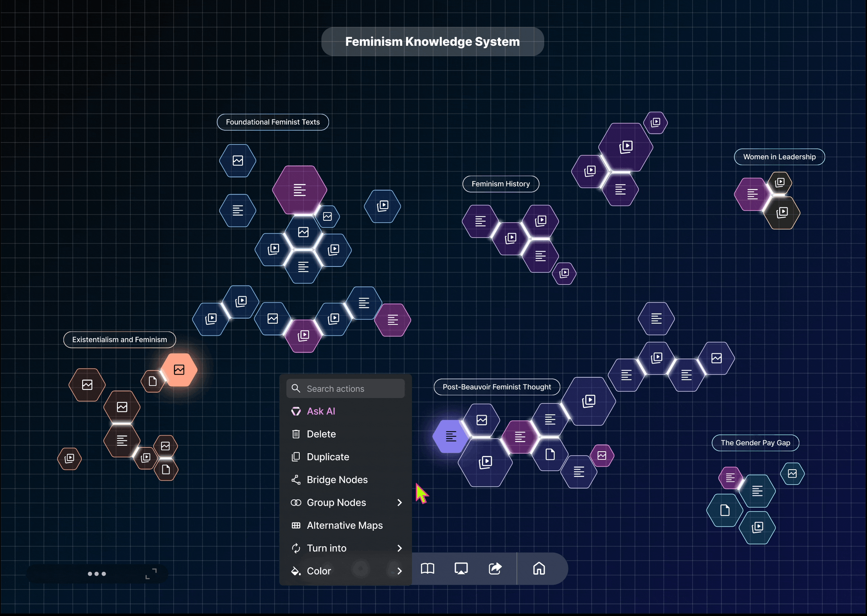Click the Women in Leadership label
Image resolution: width=867 pixels, height=616 pixels.
point(779,157)
